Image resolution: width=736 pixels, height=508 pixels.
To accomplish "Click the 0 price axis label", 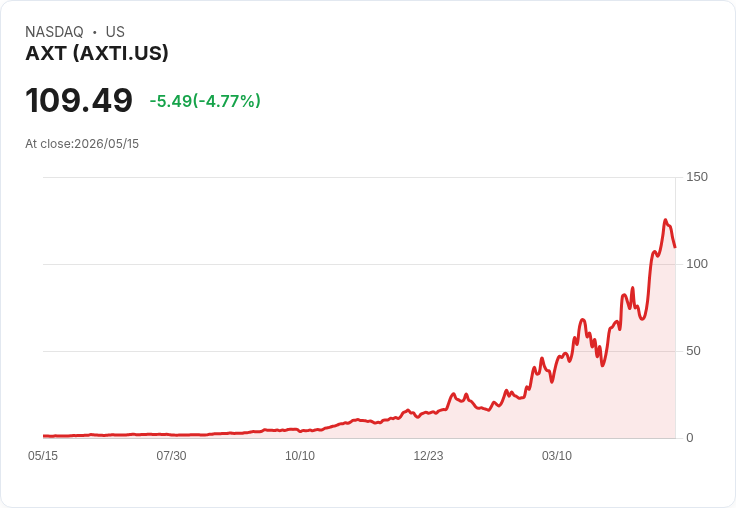I will click(690, 438).
